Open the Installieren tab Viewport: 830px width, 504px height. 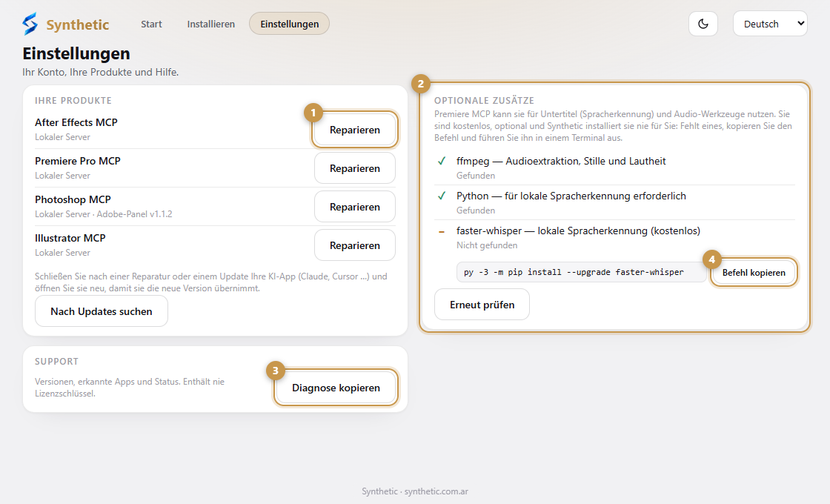[210, 24]
